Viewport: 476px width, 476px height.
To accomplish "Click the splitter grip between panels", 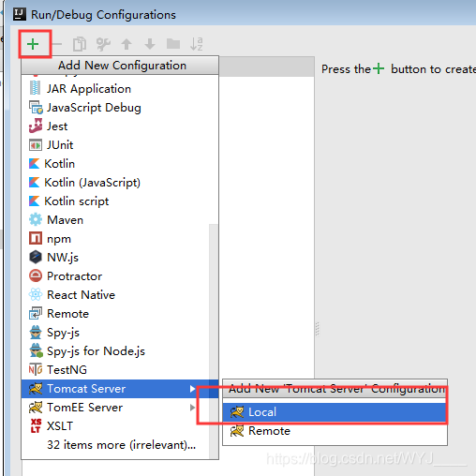I will 318,329.
